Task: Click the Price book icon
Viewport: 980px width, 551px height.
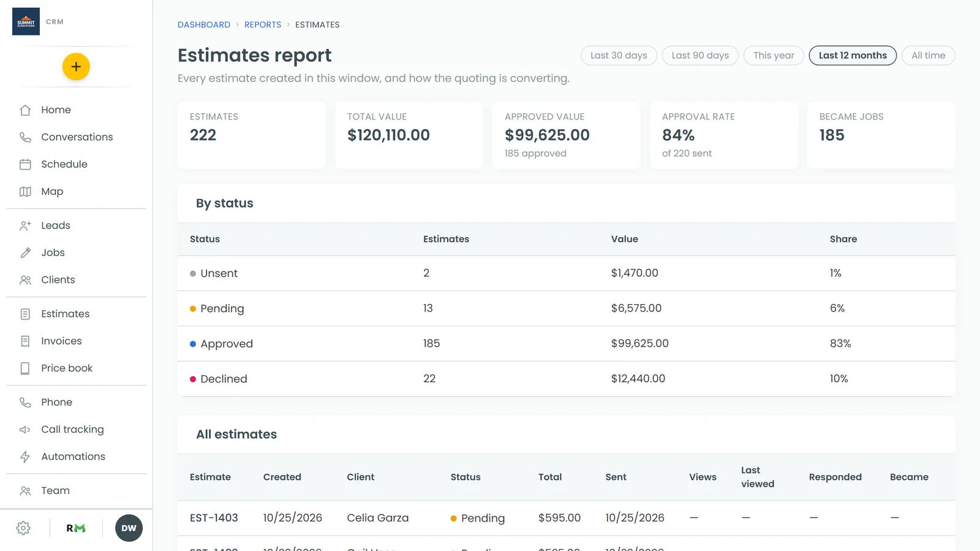Action: tap(25, 368)
